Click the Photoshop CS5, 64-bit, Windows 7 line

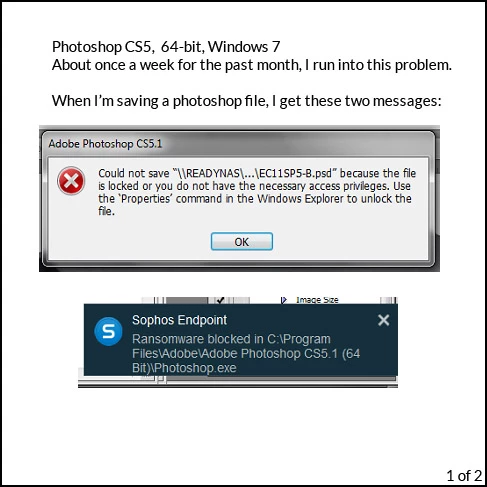click(x=166, y=47)
